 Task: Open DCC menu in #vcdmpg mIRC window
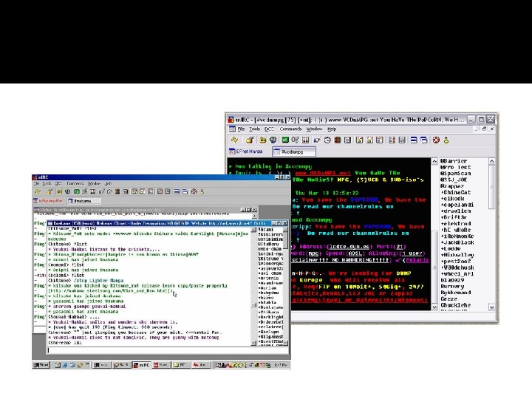point(269,129)
